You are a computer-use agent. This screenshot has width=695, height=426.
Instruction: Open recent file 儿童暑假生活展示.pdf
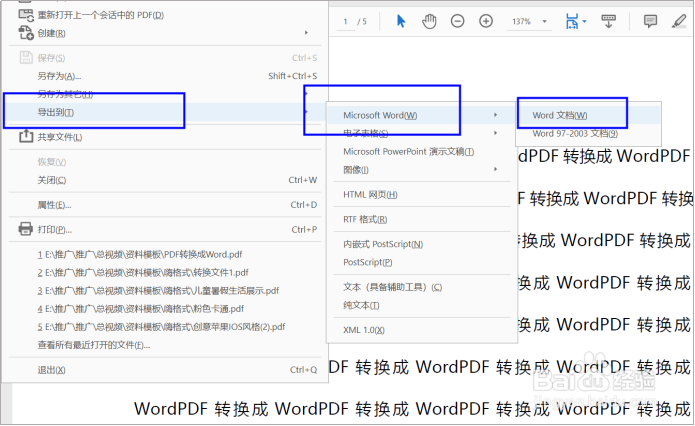tap(158, 291)
